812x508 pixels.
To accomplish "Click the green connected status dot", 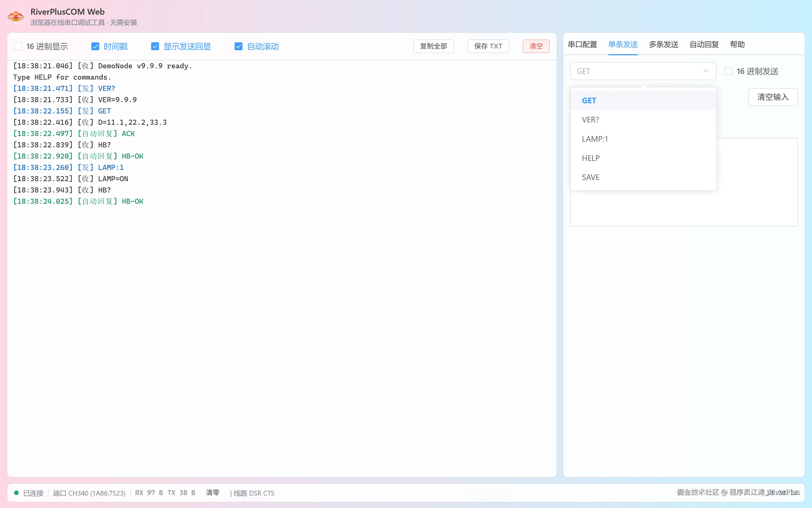I will click(16, 493).
